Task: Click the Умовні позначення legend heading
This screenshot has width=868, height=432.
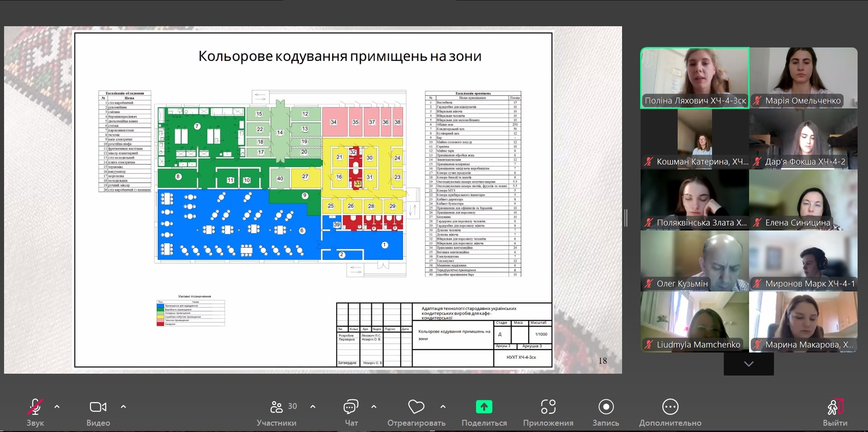Action: [x=194, y=296]
